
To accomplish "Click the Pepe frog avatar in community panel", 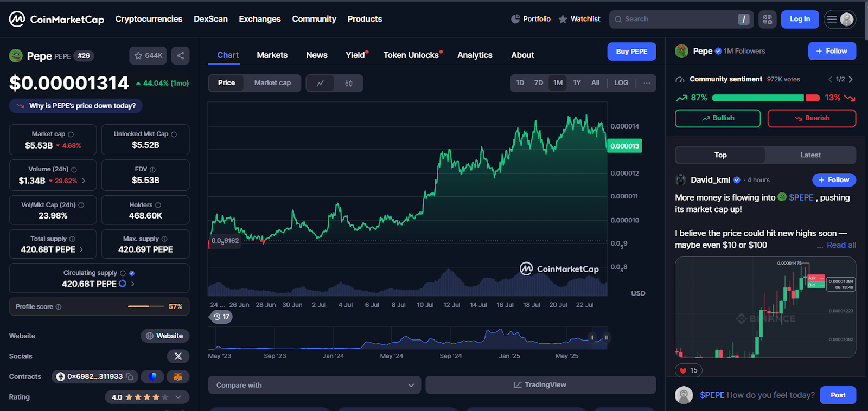I will (681, 51).
